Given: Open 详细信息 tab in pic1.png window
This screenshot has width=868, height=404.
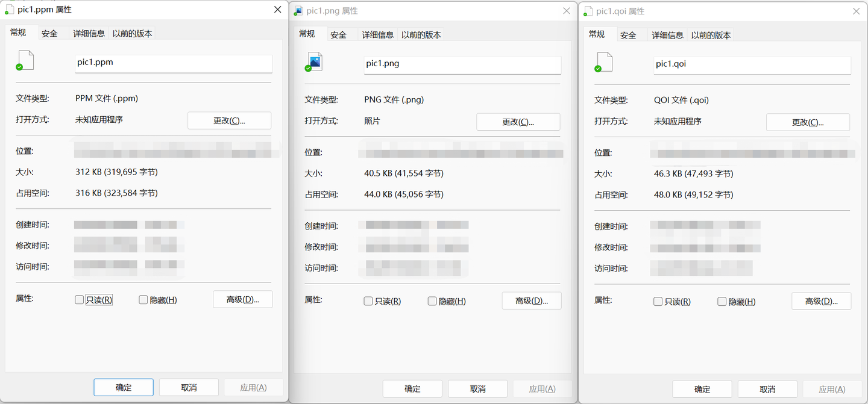Looking at the screenshot, I should point(377,35).
